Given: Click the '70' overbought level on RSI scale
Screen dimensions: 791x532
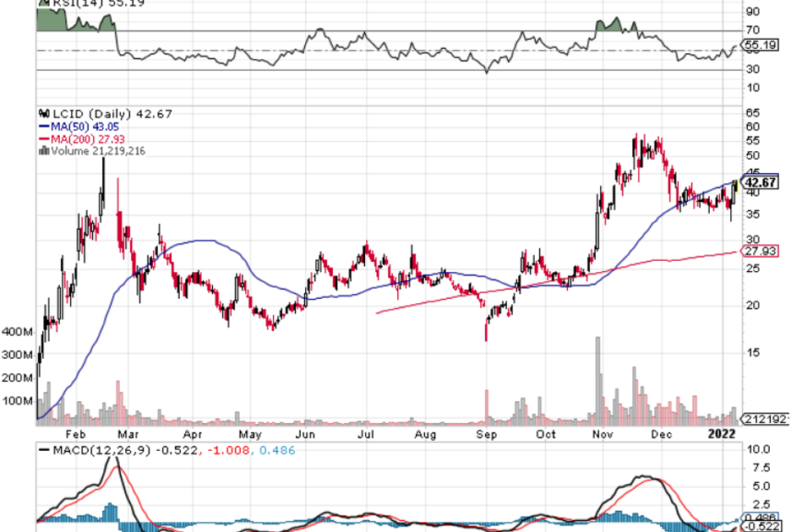Looking at the screenshot, I should 753,30.
